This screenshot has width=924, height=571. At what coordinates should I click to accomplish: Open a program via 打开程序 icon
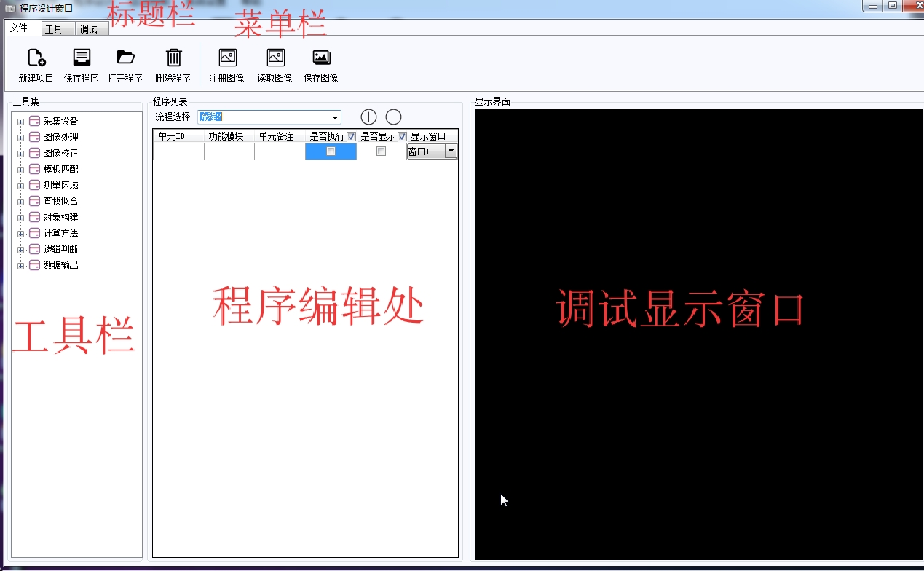125,58
